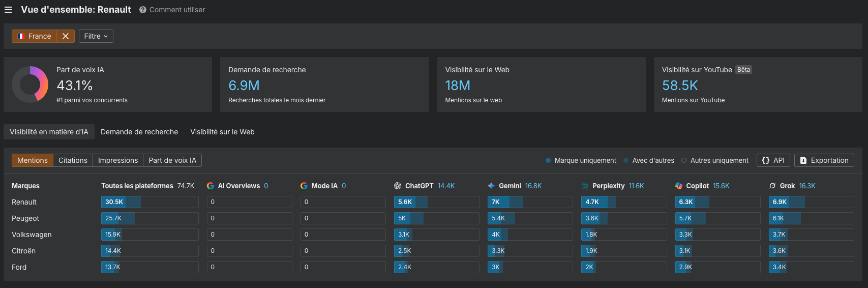Click the Grok logo icon
Viewport: 868px width, 288px height.
pos(772,186)
